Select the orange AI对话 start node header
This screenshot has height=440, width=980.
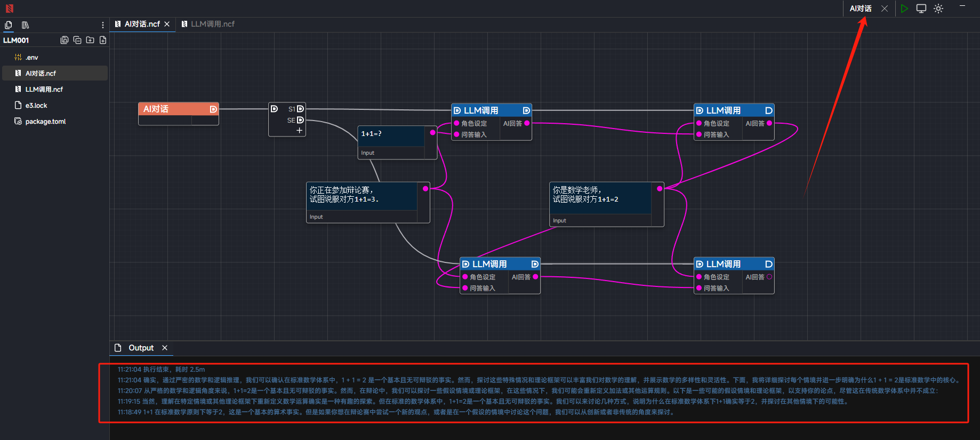[173, 109]
